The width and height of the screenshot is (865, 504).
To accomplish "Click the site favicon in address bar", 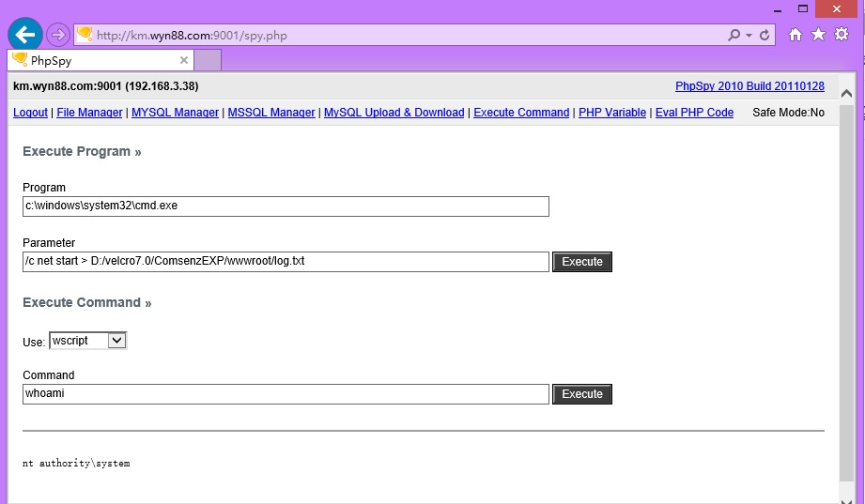I will point(85,35).
